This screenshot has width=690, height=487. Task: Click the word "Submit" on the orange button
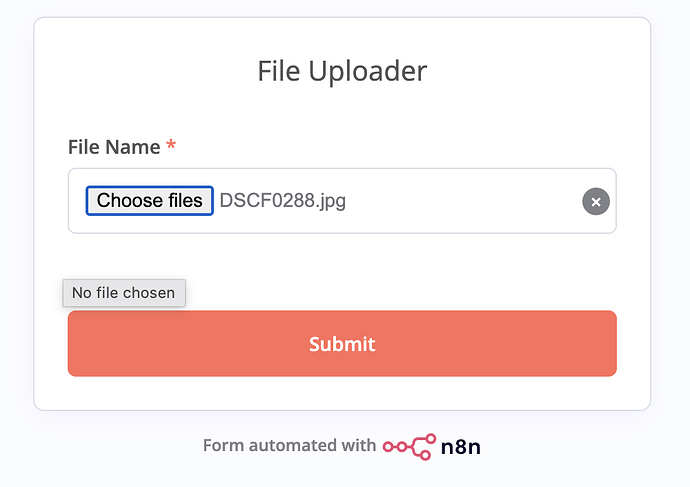342,344
